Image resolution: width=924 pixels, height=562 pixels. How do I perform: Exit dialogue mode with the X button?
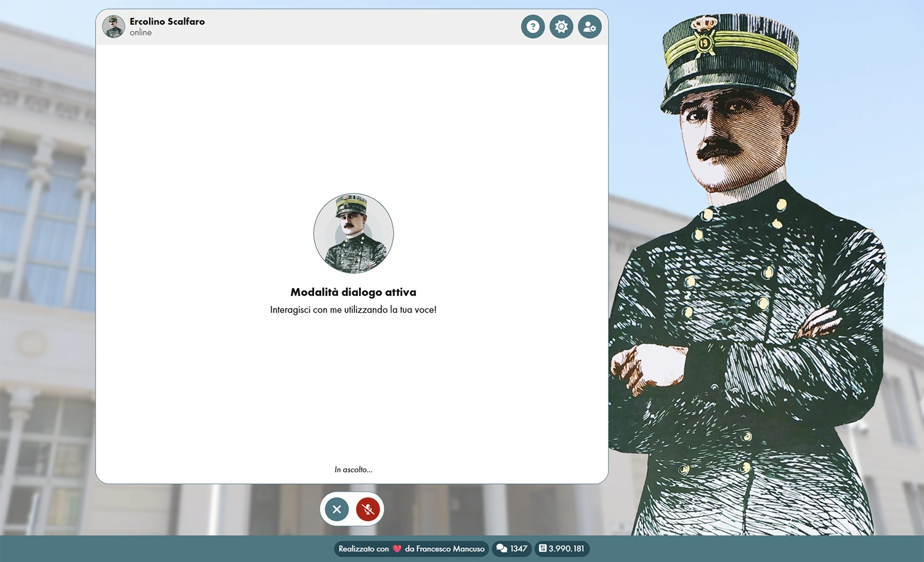(337, 509)
